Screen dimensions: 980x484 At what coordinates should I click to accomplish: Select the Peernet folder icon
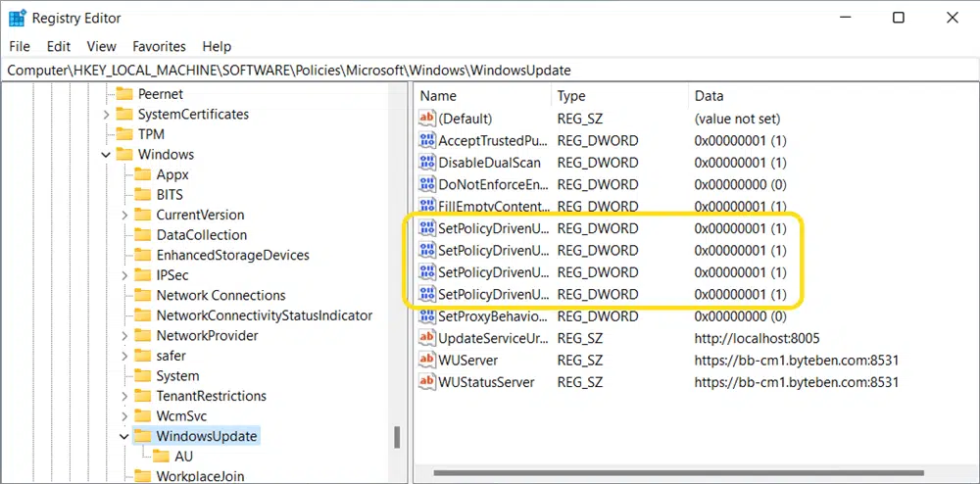pyautogui.click(x=125, y=94)
